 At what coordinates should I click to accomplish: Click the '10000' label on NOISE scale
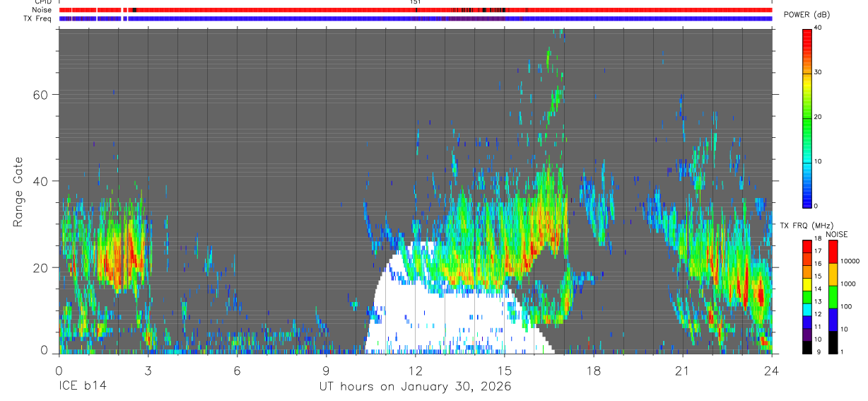click(852, 261)
